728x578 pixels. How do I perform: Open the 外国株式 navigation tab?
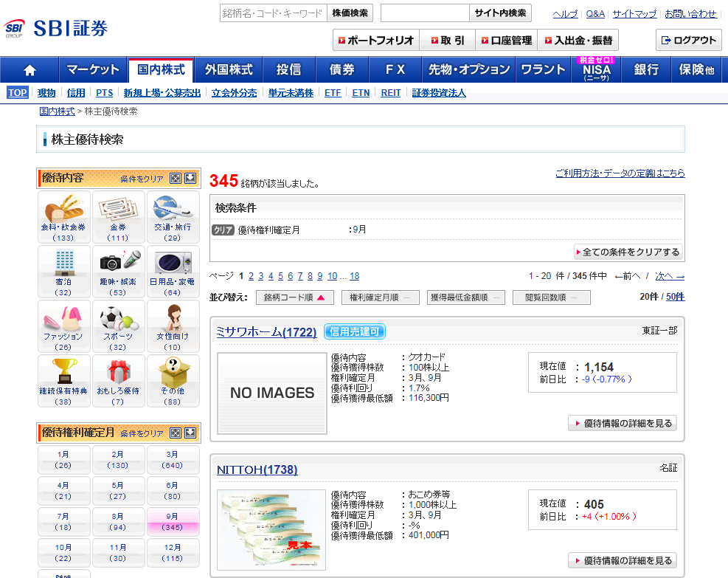(x=229, y=69)
